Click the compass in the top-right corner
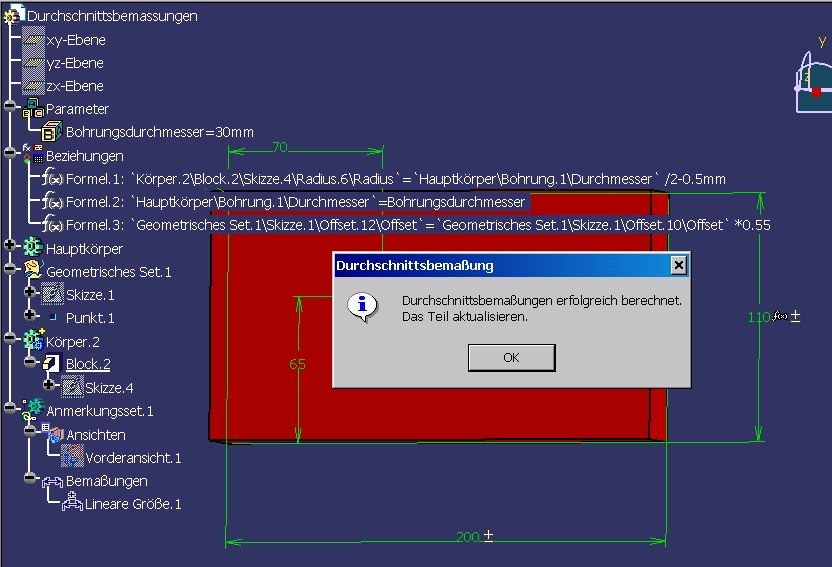Screen dimensions: 832x567 coord(813,82)
